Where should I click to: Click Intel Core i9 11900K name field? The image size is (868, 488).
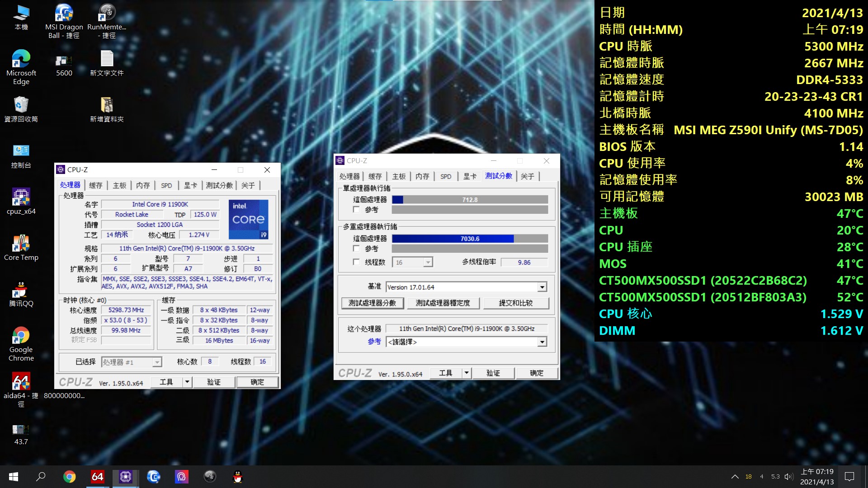pos(160,204)
